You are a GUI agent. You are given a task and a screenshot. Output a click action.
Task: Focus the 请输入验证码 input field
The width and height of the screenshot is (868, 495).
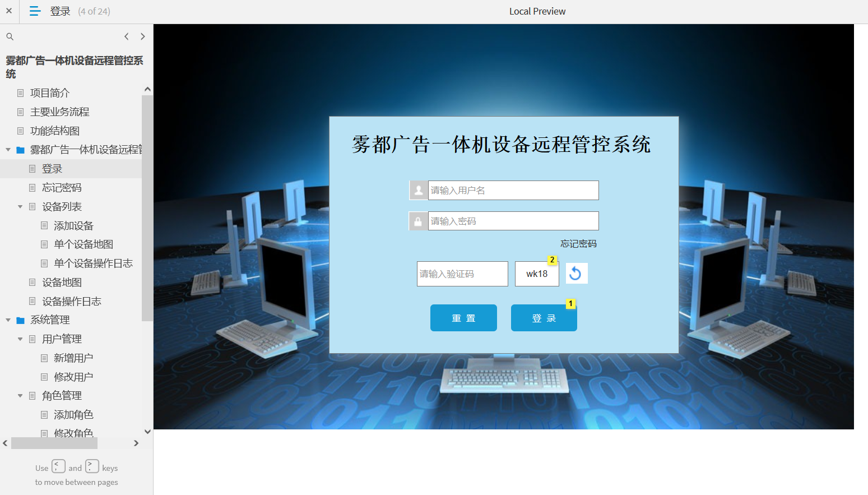pos(462,274)
